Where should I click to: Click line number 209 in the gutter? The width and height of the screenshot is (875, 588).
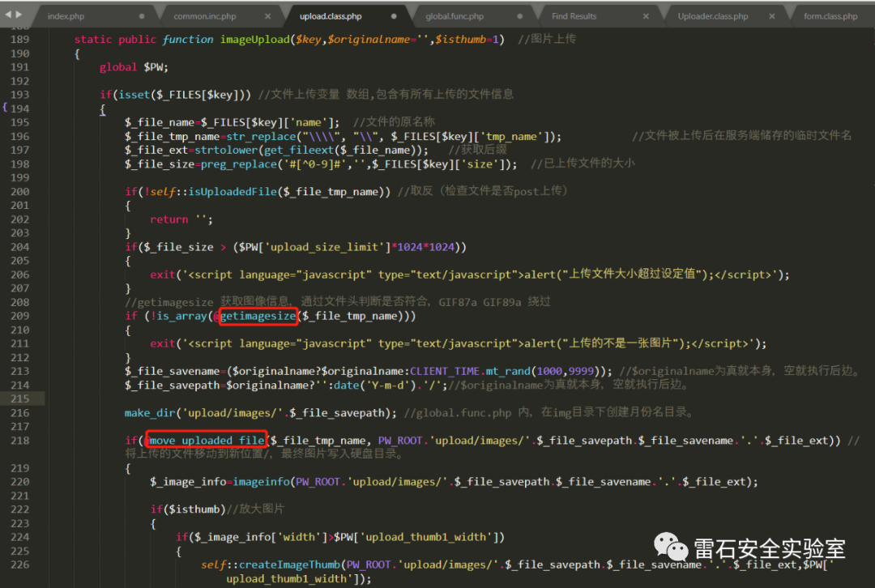point(19,316)
